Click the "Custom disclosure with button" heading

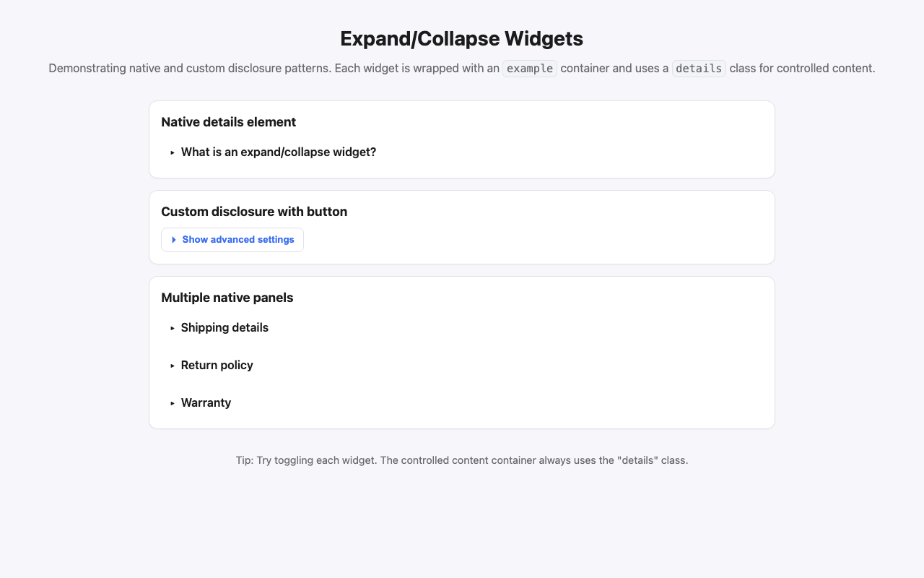tap(254, 212)
